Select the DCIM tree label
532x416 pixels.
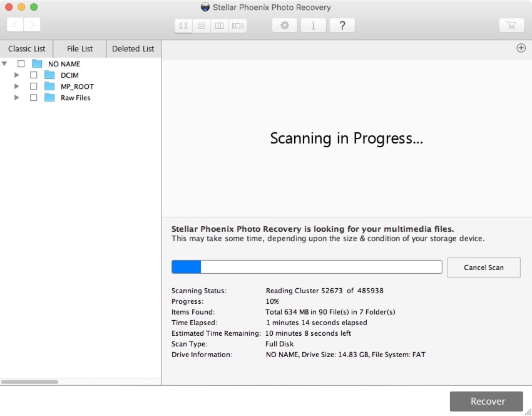click(x=69, y=75)
